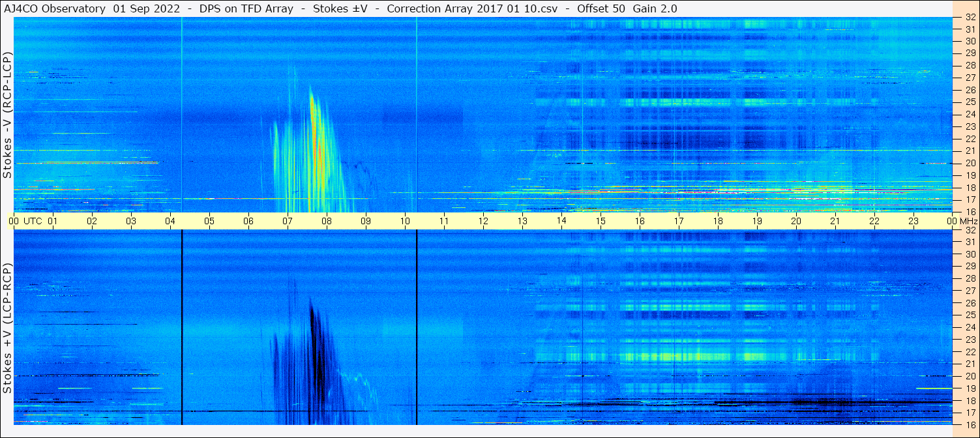Click the 'Gain 2.0' value in header
This screenshot has width=980, height=438.
tap(655, 8)
